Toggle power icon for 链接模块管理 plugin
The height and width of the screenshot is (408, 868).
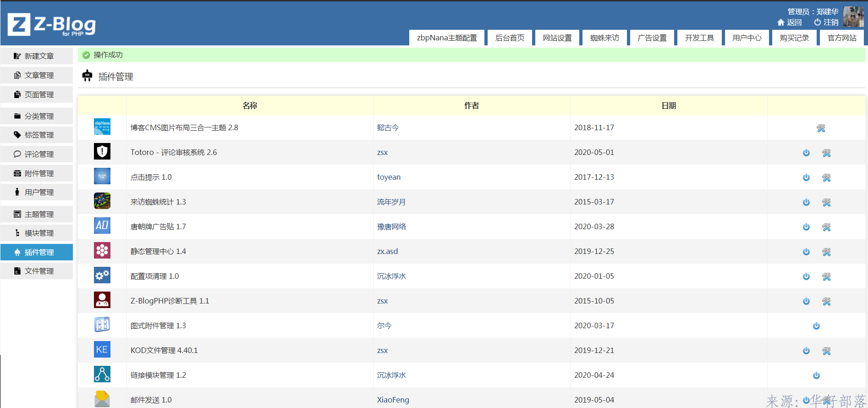pyautogui.click(x=816, y=375)
